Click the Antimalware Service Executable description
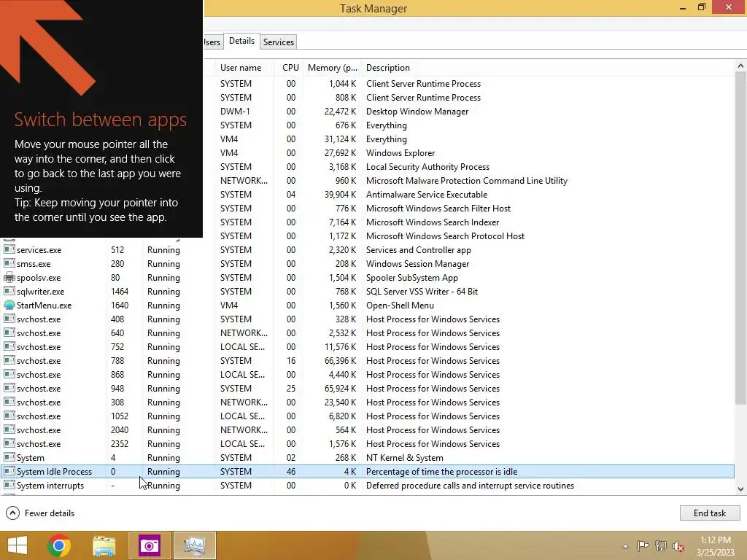 426,194
